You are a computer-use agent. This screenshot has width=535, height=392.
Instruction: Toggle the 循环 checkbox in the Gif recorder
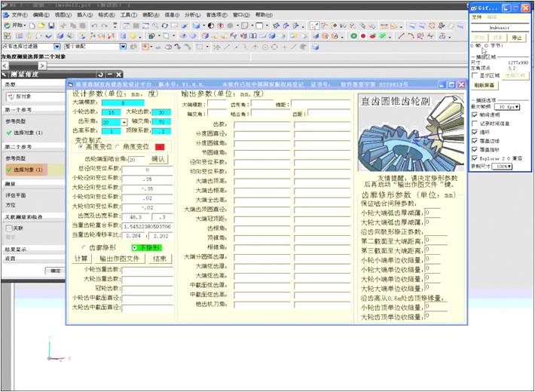475,130
